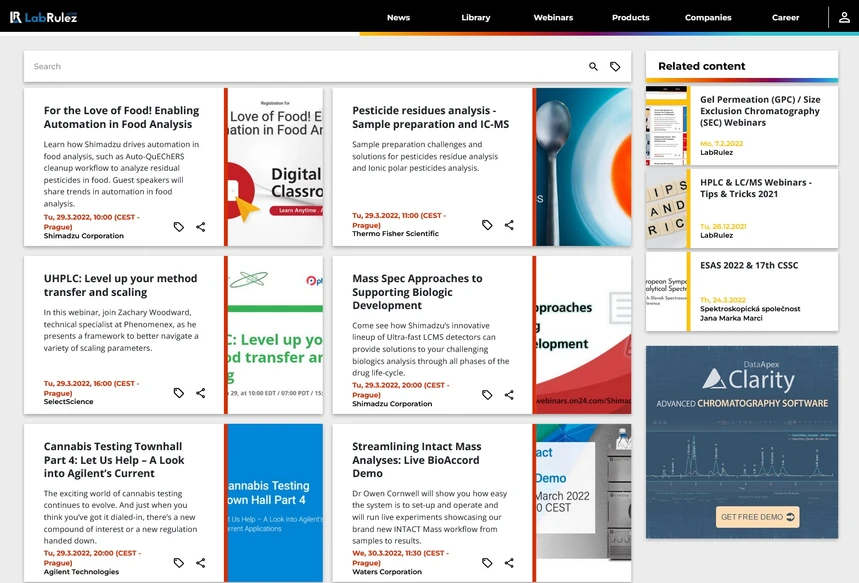The image size is (859, 583).
Task: Click date Mo, 7.2.2022 in related content
Action: tap(721, 144)
